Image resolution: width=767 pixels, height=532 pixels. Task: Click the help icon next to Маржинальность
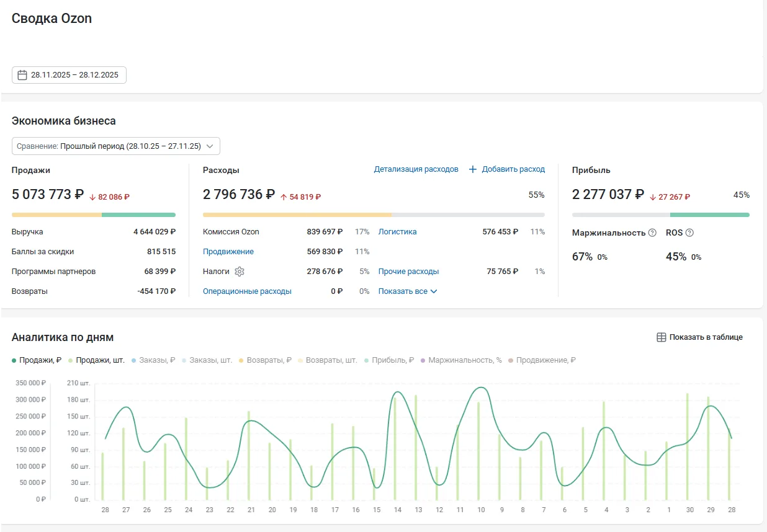pyautogui.click(x=652, y=233)
